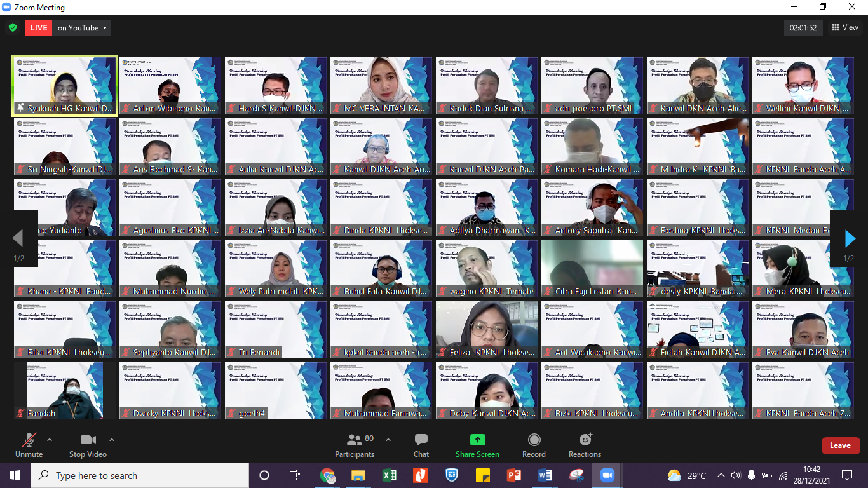Stop Video camera toggle
The image size is (868, 488).
click(88, 440)
